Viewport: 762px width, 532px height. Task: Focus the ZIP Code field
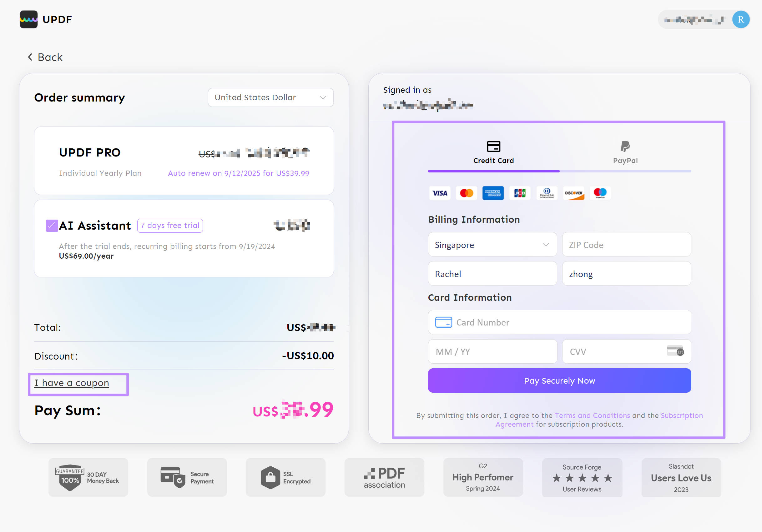point(627,244)
